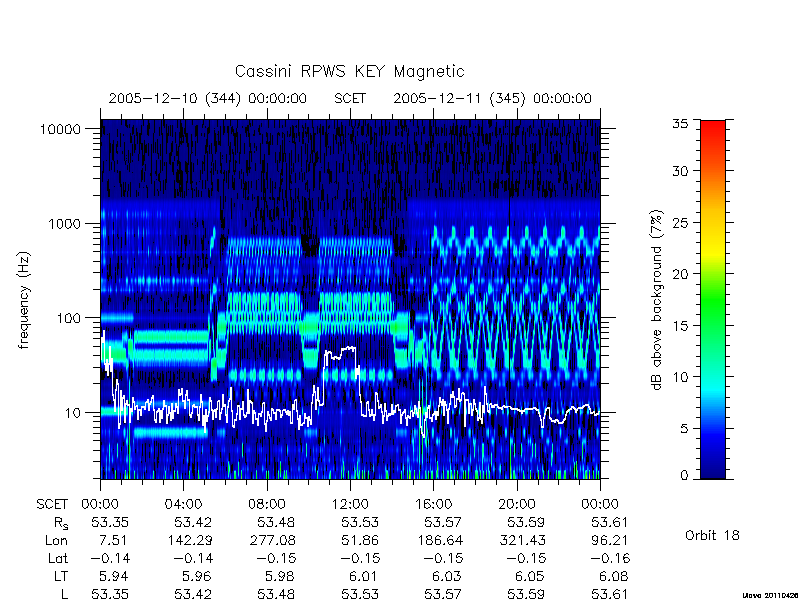Select the end date "2005-12-11 (345) 00:00:00"
This screenshot has width=800, height=600.
(492, 98)
